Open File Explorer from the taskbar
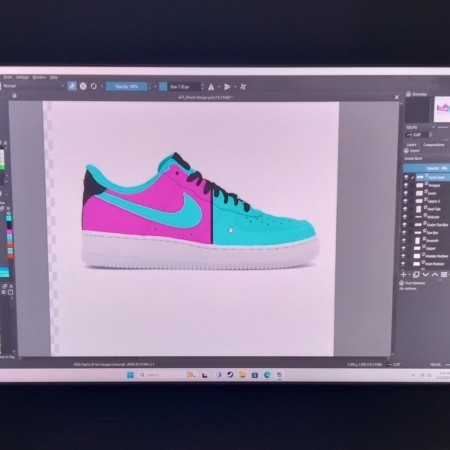The image size is (450, 450). pos(242,375)
